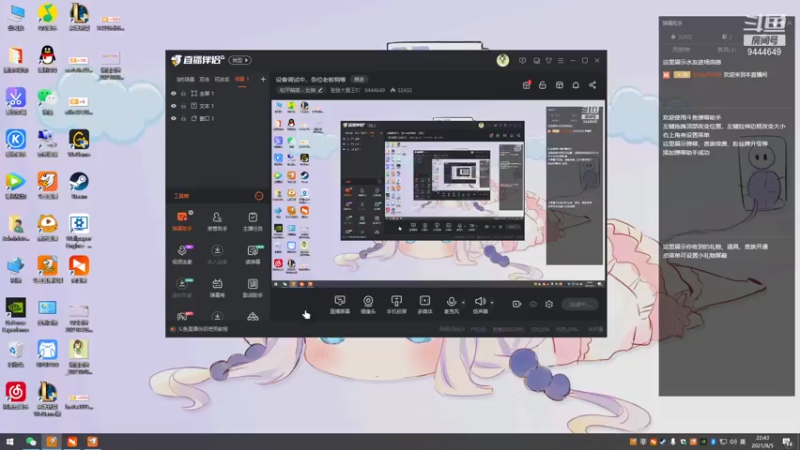Screen dimensions: 800x450
Task: Collapse the toolbox panel with the orange minus
Action: tap(259, 196)
